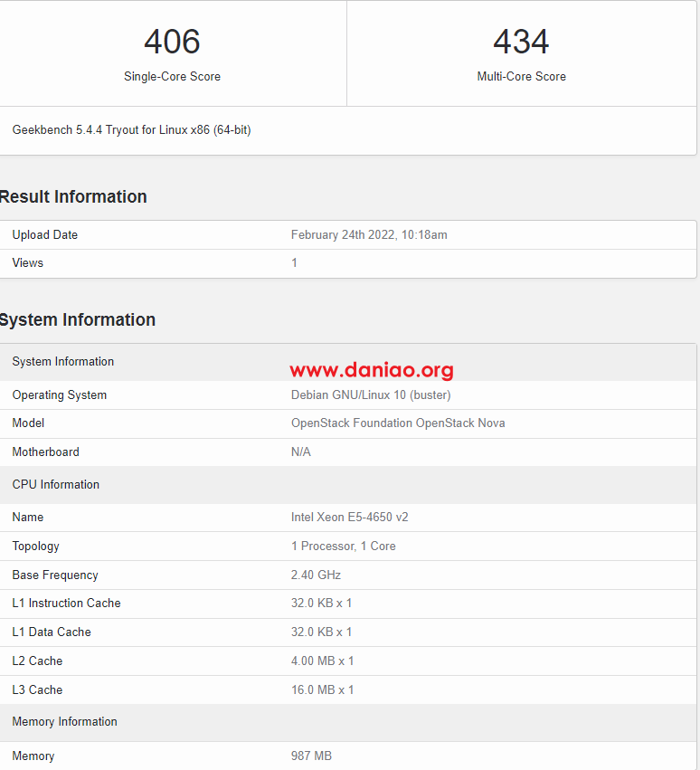Select the CPU Name label
Screen dimensions: 700x770
[27, 517]
